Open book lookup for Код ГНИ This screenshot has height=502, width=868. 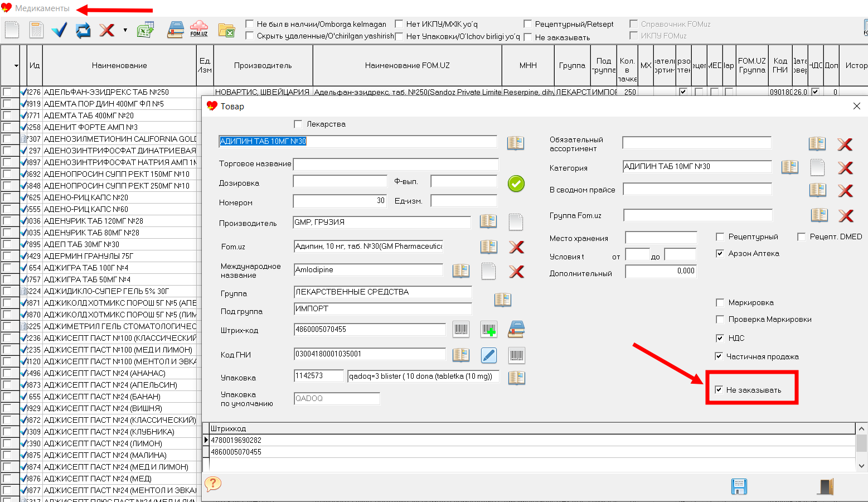[461, 355]
